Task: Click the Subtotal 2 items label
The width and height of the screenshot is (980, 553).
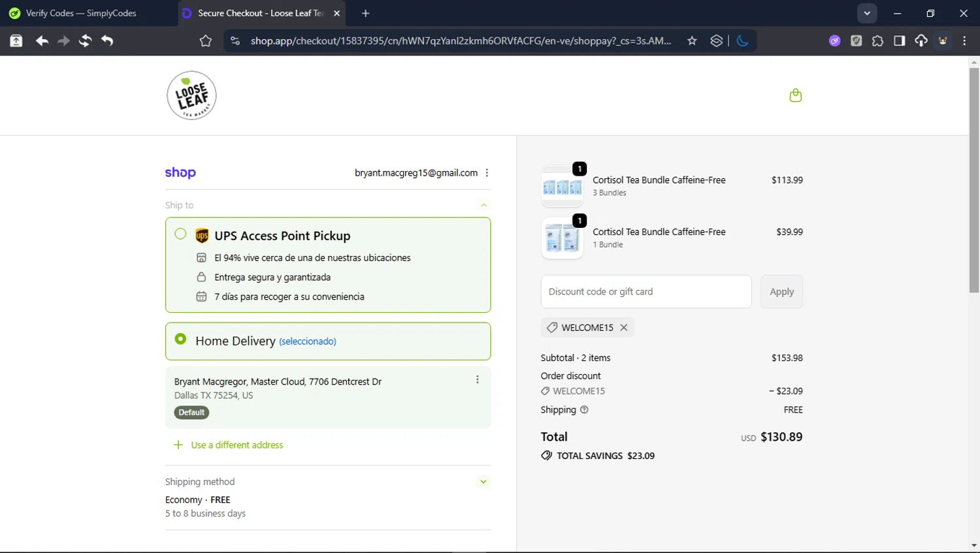Action: tap(576, 358)
